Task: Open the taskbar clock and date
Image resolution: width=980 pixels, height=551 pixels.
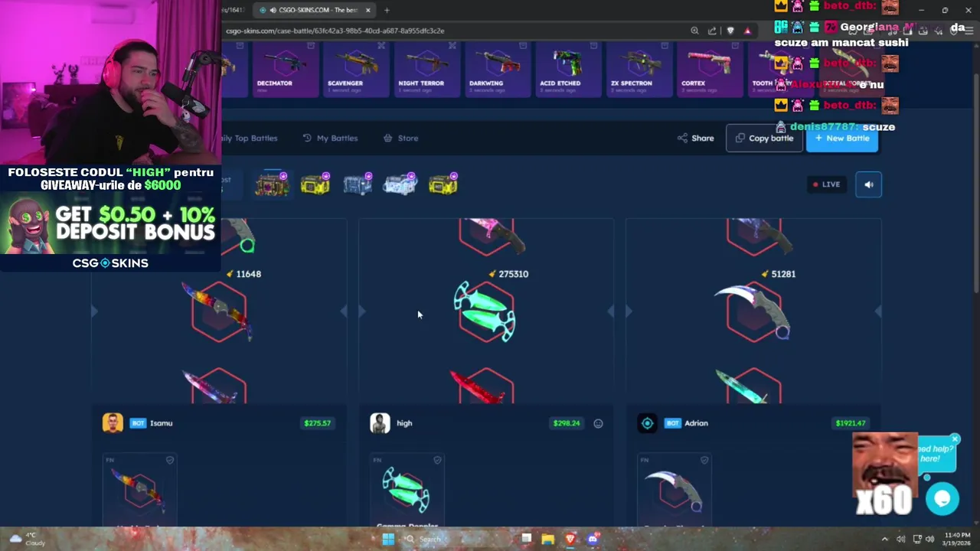Action: tap(958, 540)
